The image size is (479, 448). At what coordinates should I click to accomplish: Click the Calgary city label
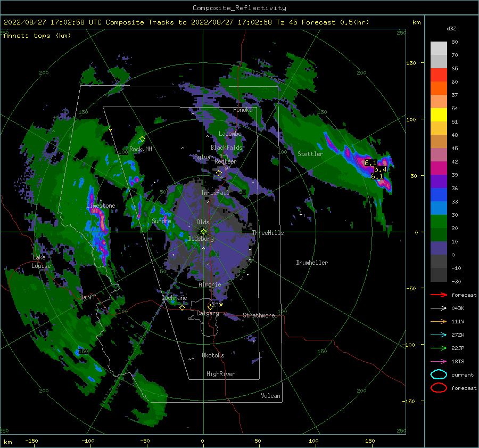(x=208, y=313)
